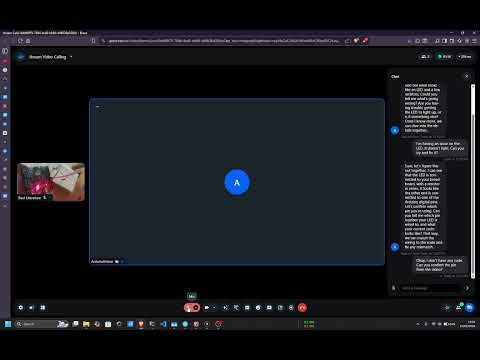480x360 pixels.
Task: Click the chat message input field
Action: (430, 288)
